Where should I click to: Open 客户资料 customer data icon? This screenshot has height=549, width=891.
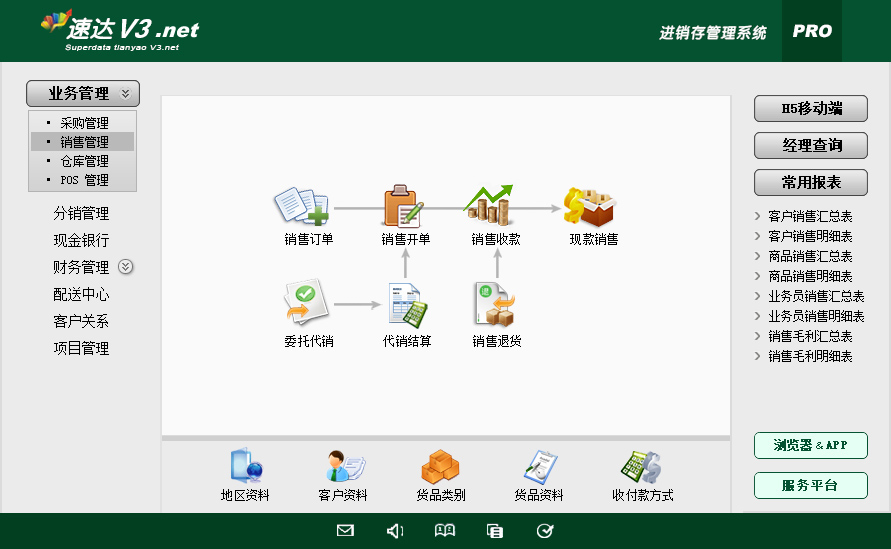pos(343,467)
